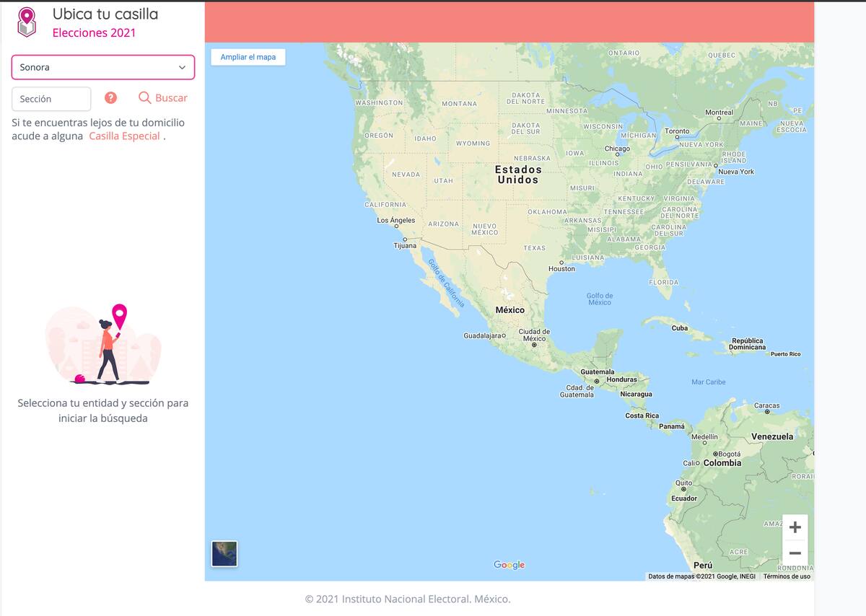The width and height of the screenshot is (866, 616).
Task: Click the Ampliar el mapa button
Action: click(x=248, y=57)
